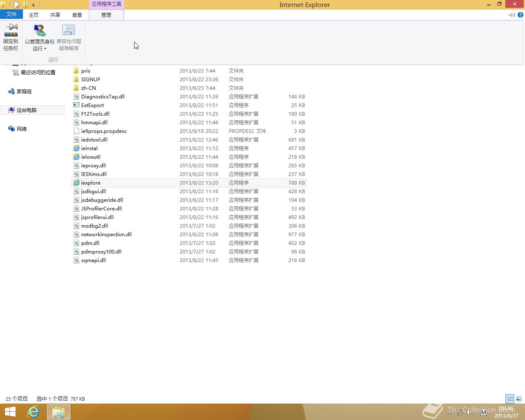Switch to details view using status bar button
The width and height of the screenshot is (525, 420).
(510, 399)
